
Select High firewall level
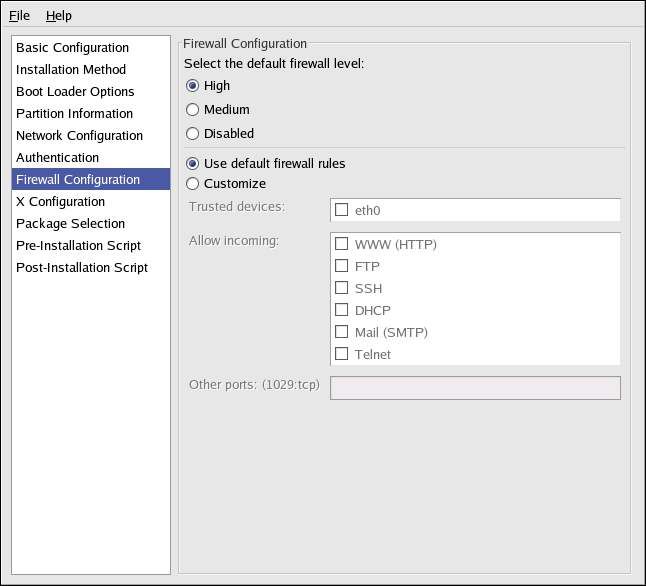[193, 86]
